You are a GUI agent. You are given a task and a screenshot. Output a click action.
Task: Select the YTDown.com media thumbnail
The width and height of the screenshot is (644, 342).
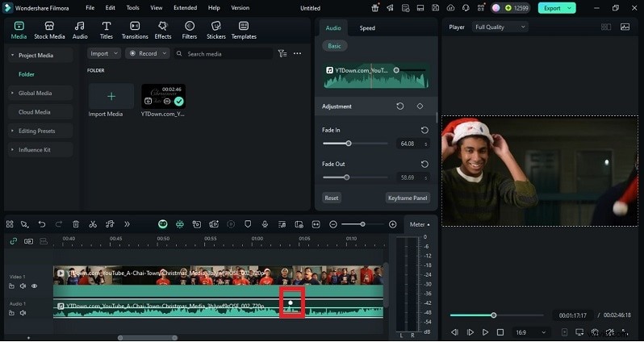(x=164, y=96)
